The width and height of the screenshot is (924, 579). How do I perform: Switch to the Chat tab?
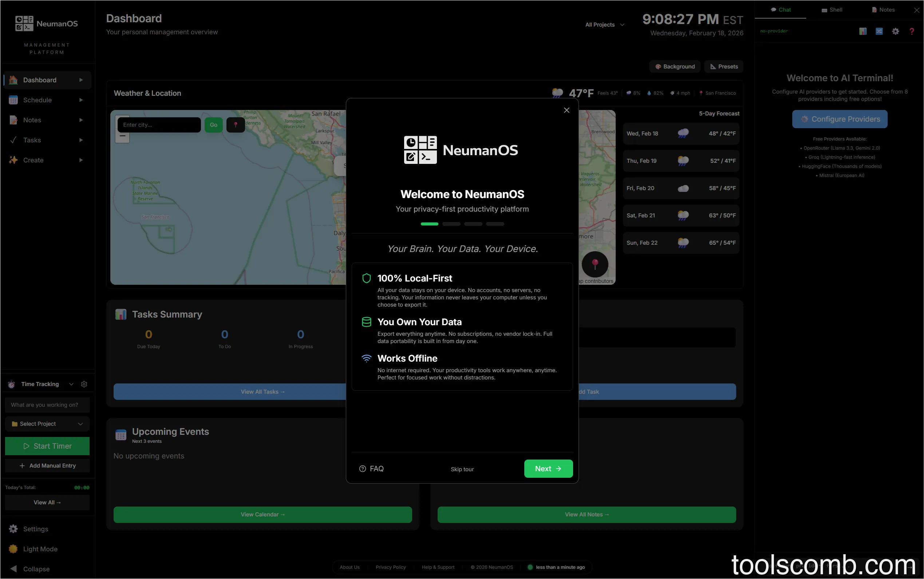(x=781, y=10)
